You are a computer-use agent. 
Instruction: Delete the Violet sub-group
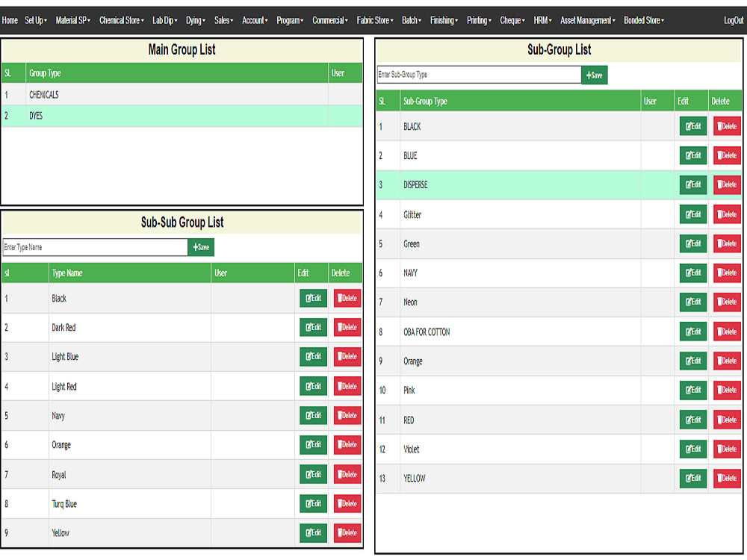(x=727, y=449)
